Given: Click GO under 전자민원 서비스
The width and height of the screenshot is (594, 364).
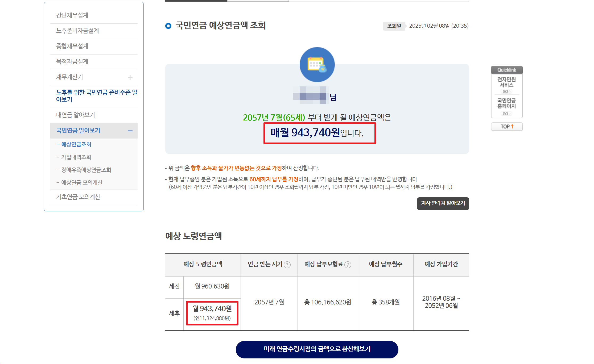Looking at the screenshot, I should [x=506, y=91].
